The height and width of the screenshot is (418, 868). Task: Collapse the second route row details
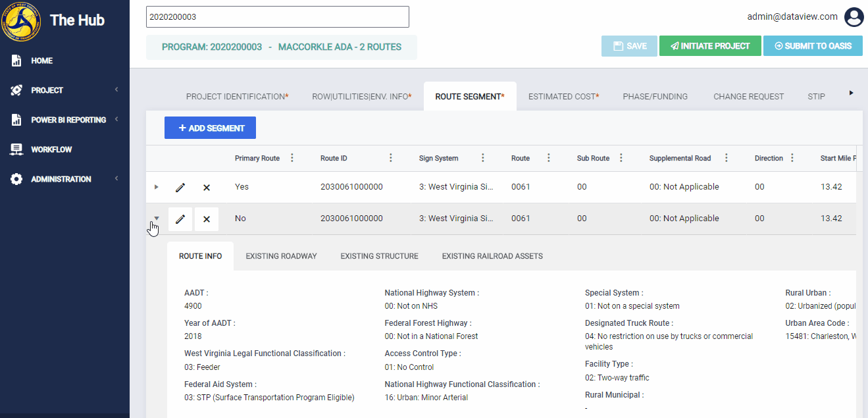click(156, 219)
